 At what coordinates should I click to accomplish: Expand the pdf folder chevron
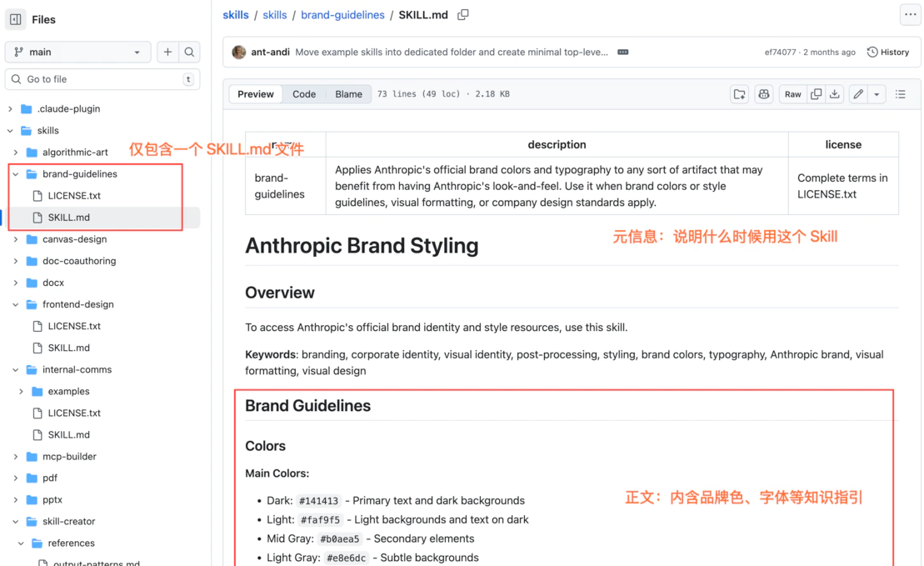point(16,478)
